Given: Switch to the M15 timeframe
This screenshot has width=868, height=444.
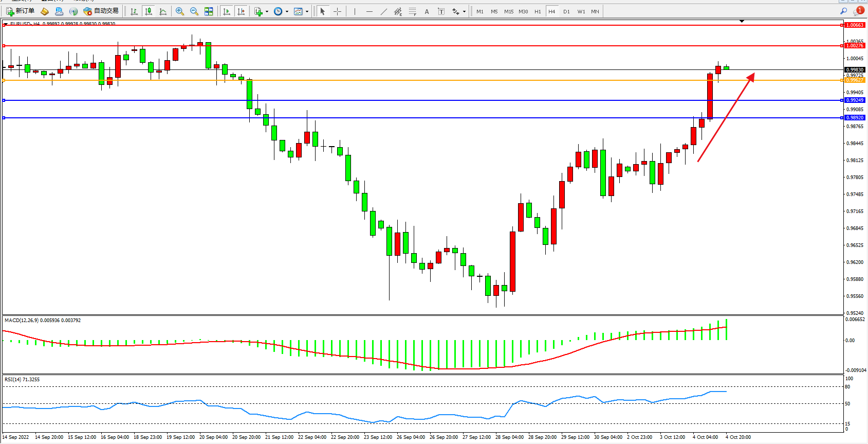Looking at the screenshot, I should coord(508,11).
